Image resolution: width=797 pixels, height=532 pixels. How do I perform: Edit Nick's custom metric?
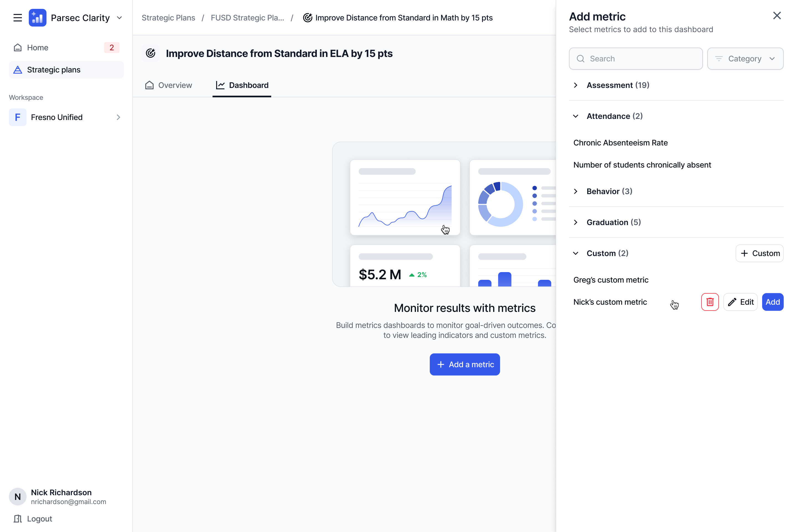(740, 302)
